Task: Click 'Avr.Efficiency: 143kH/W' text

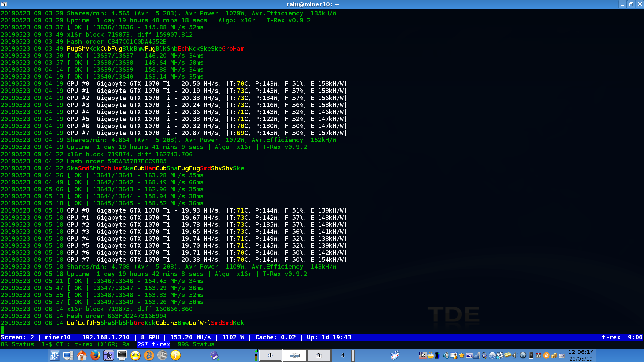Action: tap(294, 267)
